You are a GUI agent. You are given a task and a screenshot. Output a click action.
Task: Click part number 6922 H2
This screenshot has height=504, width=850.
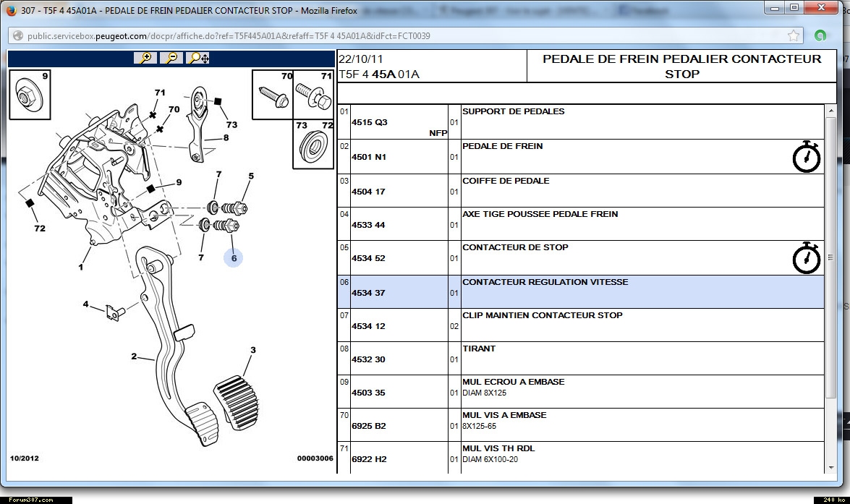click(x=369, y=460)
